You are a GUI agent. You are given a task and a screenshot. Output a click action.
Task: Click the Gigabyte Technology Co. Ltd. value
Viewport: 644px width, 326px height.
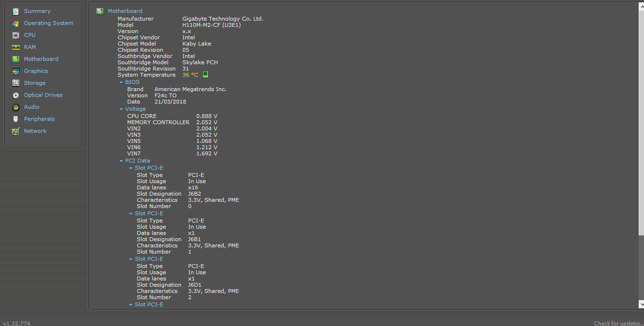click(x=223, y=19)
